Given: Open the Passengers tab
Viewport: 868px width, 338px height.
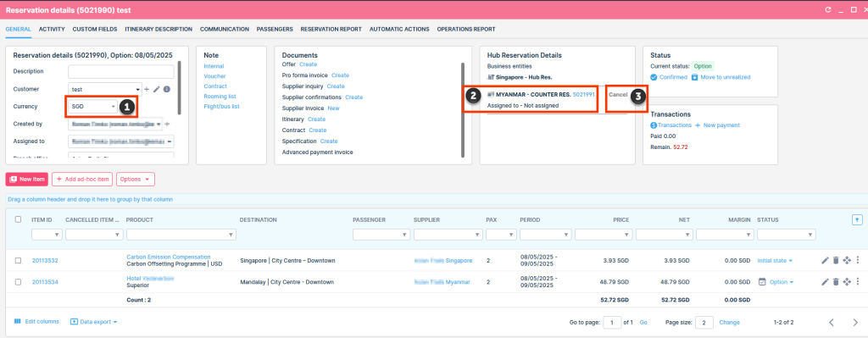Looking at the screenshot, I should (275, 30).
